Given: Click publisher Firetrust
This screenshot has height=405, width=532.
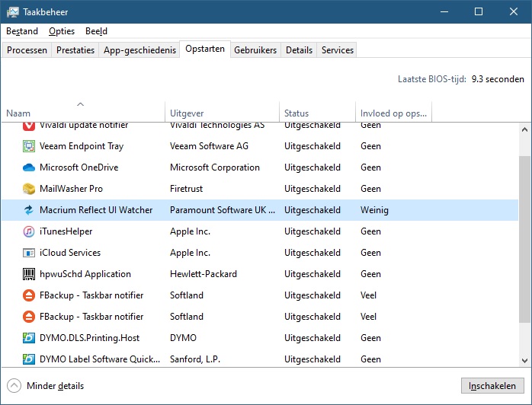Looking at the screenshot, I should click(x=186, y=189).
